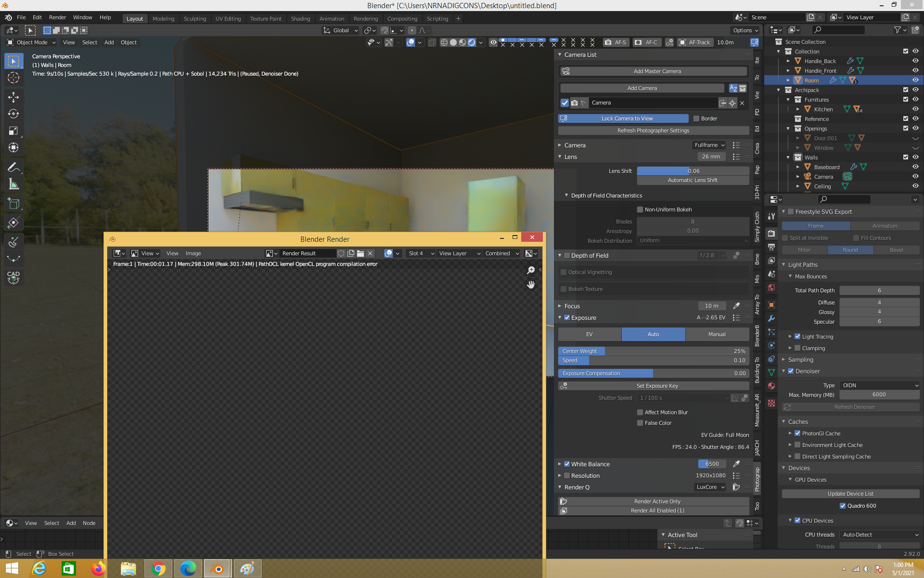The image size is (924, 578).
Task: Select the Cursor tool
Action: click(13, 78)
